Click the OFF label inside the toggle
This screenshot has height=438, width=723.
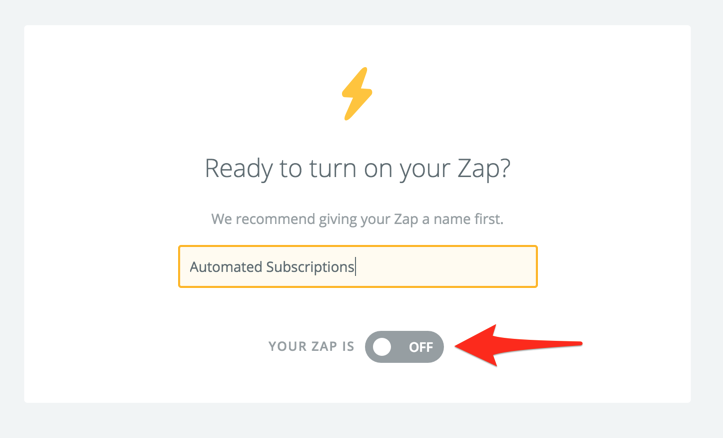point(420,347)
